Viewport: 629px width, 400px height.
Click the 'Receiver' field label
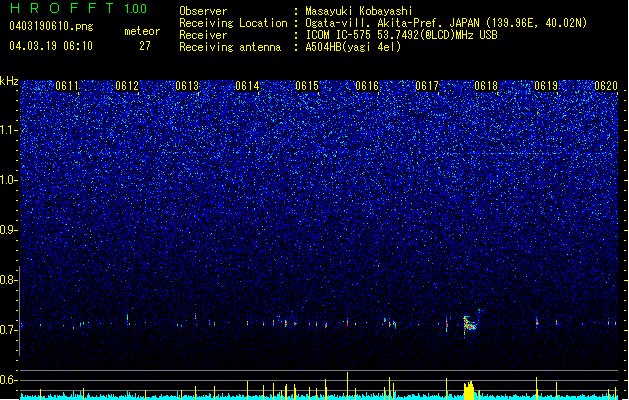pos(203,35)
